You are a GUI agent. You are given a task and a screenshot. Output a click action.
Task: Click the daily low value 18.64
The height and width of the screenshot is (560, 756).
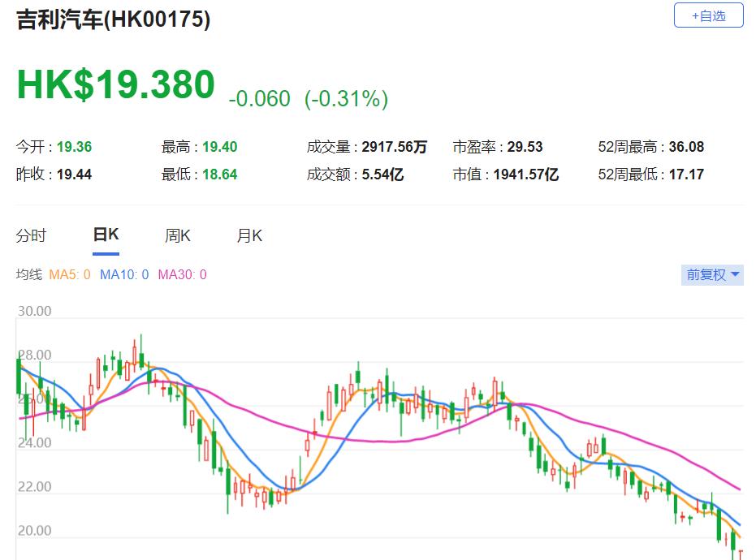[220, 174]
